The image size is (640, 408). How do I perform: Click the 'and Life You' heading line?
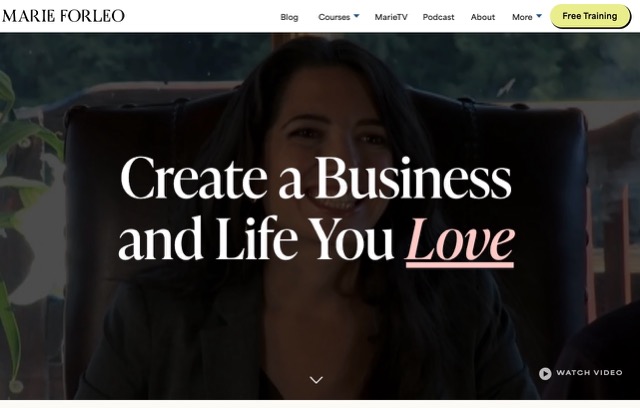pos(256,239)
